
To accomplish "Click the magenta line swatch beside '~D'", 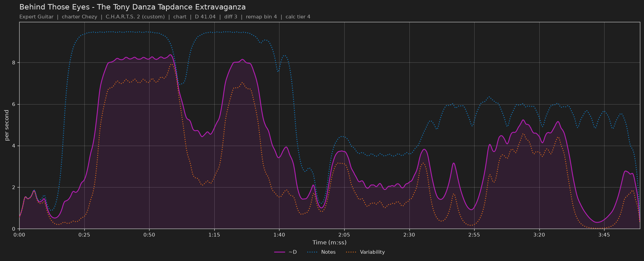I will pos(280,252).
